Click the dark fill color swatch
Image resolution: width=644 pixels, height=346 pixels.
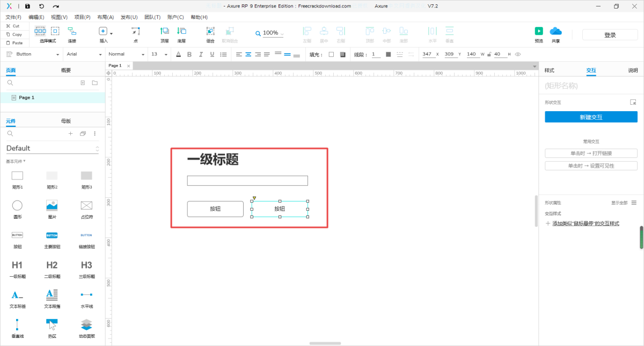click(x=343, y=54)
